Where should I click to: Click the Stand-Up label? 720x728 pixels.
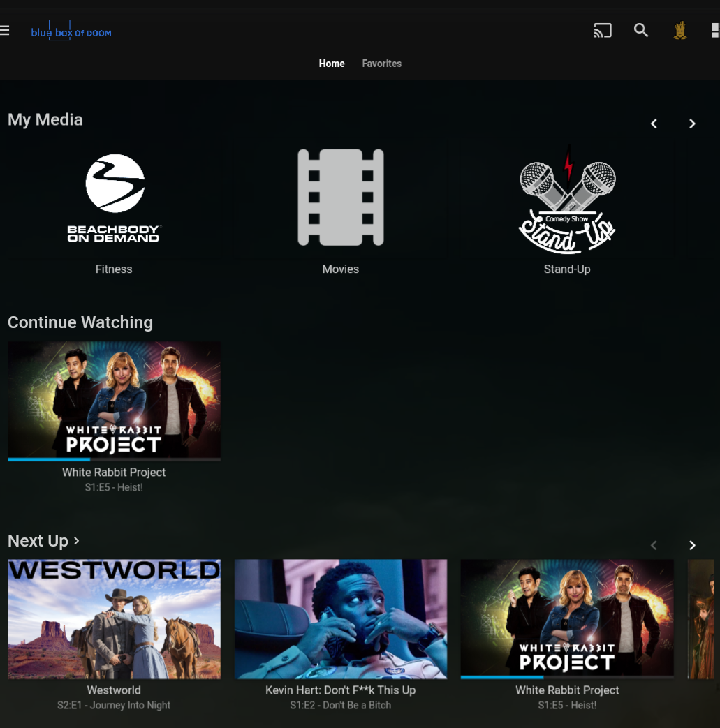pyautogui.click(x=567, y=269)
